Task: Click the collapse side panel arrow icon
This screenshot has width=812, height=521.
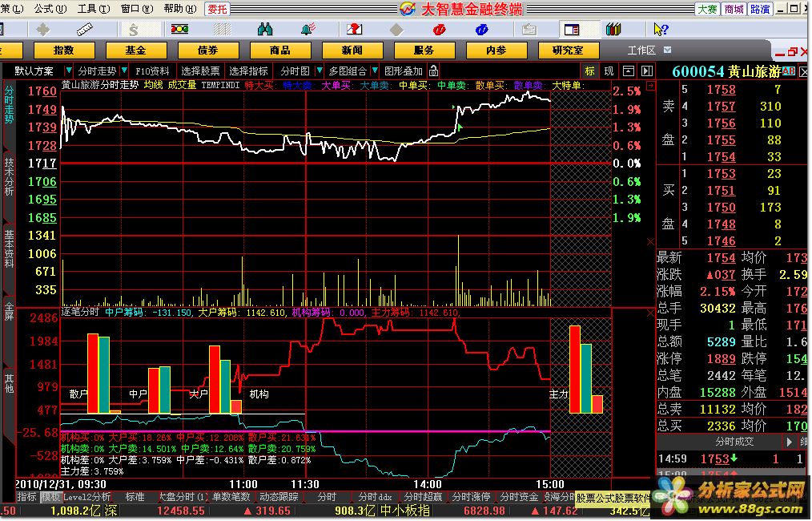Action: [x=647, y=71]
